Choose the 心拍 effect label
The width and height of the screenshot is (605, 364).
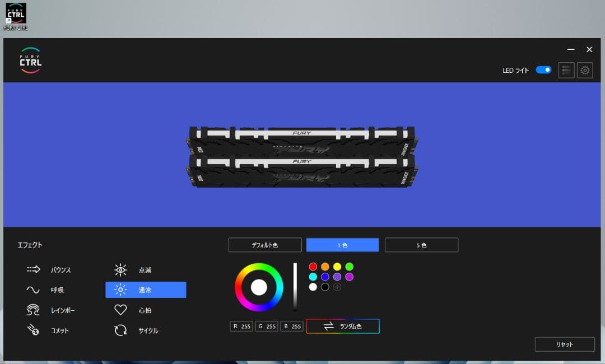click(145, 310)
